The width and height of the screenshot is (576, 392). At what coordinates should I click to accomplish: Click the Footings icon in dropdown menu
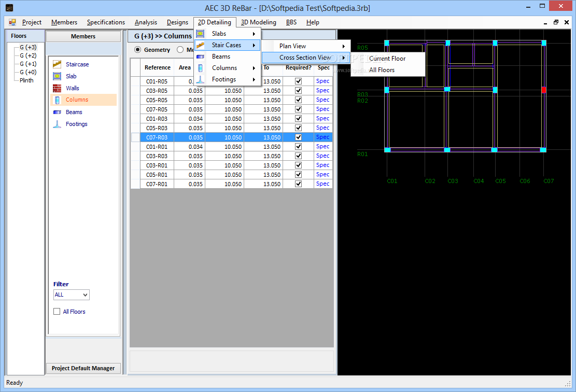click(x=200, y=79)
